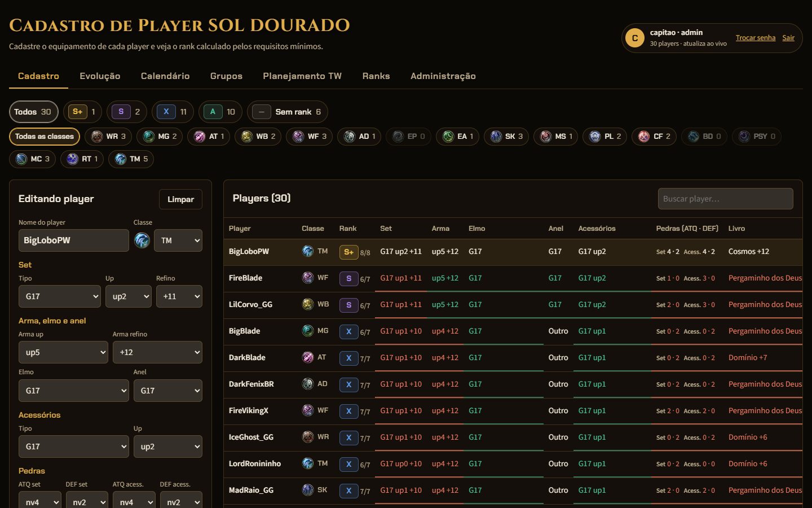Click the PL class icon chip
The height and width of the screenshot is (508, 812).
tap(605, 137)
